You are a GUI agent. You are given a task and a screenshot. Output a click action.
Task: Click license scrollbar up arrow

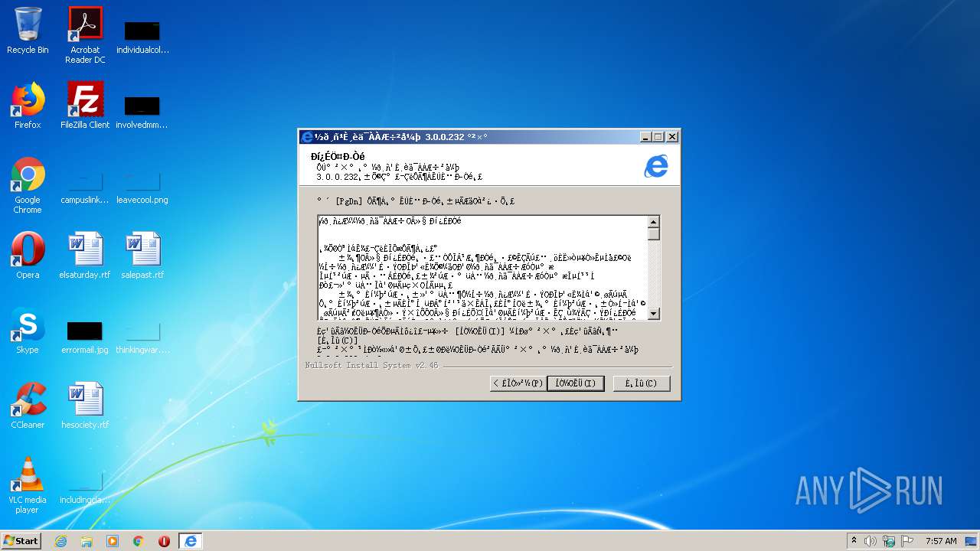pos(654,222)
